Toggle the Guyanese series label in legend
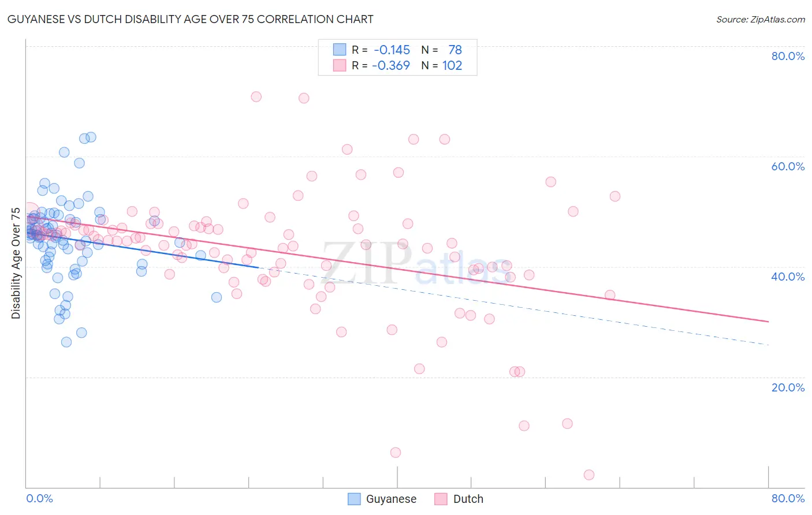The image size is (812, 515). [x=391, y=499]
